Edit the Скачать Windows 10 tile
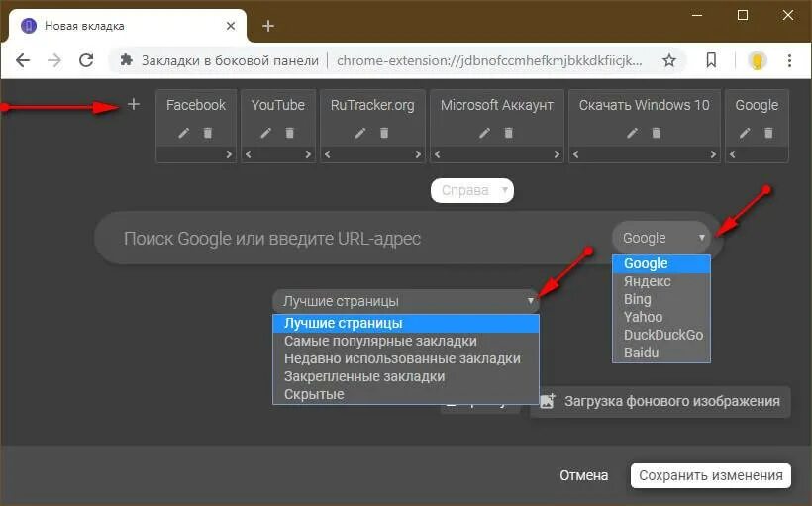 coord(633,133)
